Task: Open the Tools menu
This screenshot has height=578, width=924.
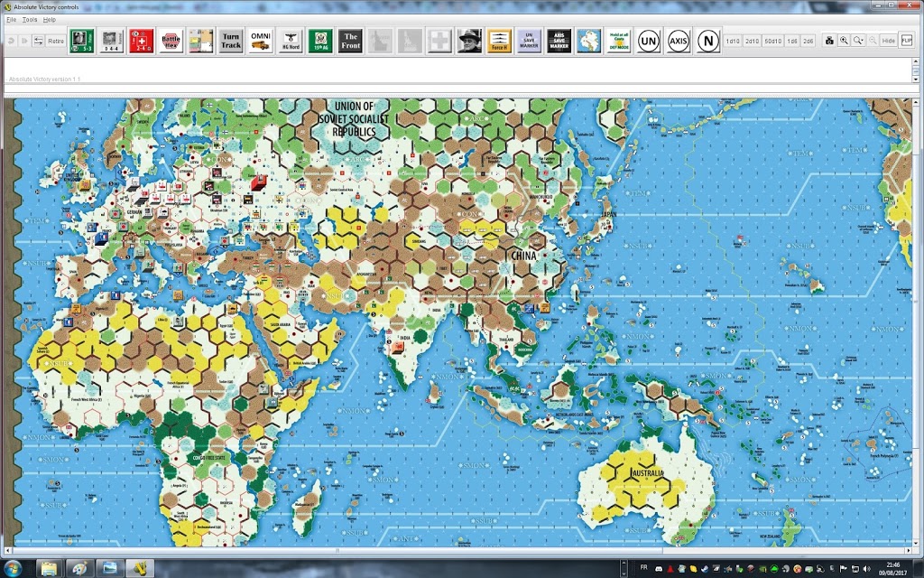Action: (30, 20)
